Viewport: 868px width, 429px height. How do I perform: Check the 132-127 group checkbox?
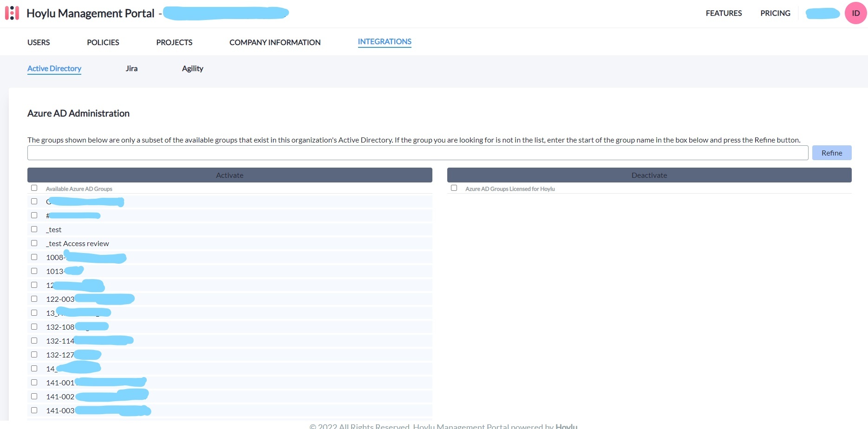click(34, 355)
